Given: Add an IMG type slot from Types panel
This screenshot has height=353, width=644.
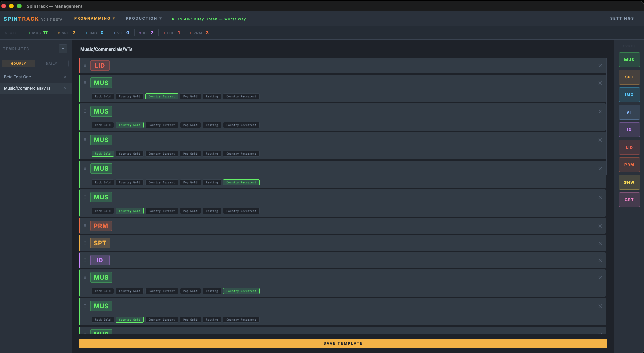Looking at the screenshot, I should (629, 95).
